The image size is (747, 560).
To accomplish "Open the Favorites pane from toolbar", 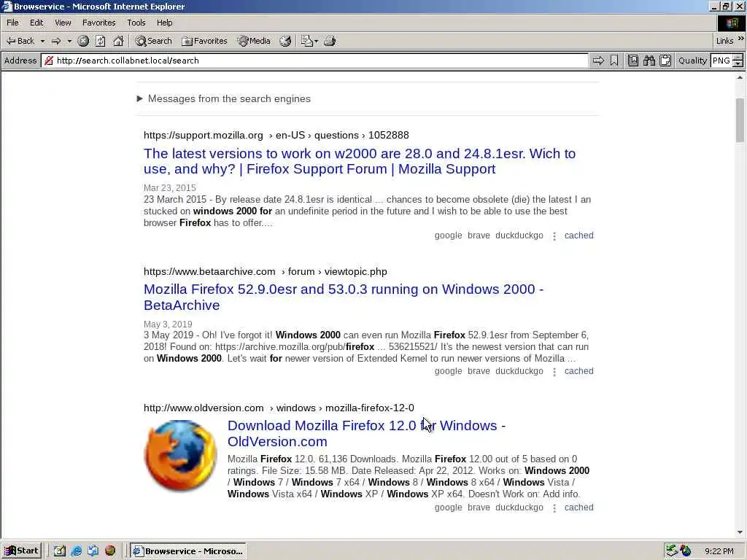I will click(204, 41).
